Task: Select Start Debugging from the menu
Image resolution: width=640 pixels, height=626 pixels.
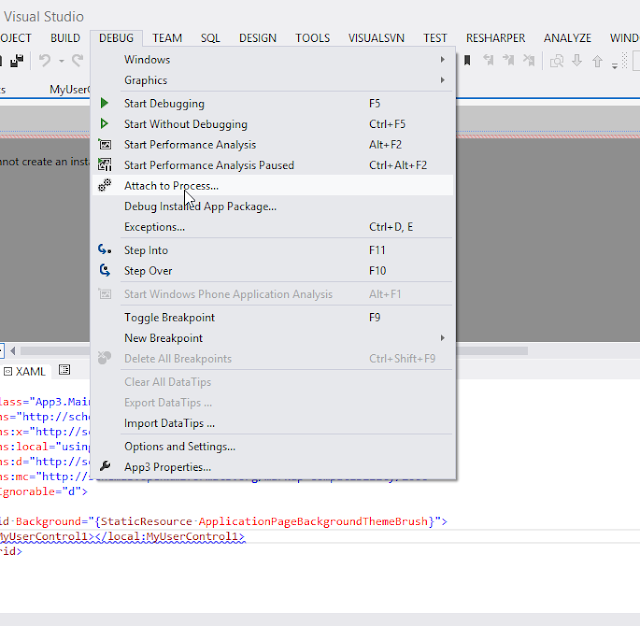Action: (x=273, y=103)
